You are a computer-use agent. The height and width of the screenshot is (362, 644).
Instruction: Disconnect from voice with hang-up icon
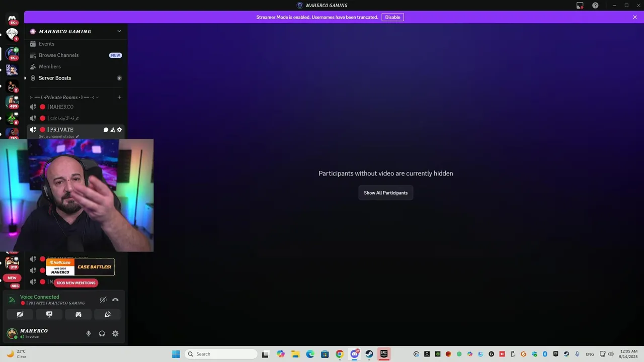pos(115,300)
